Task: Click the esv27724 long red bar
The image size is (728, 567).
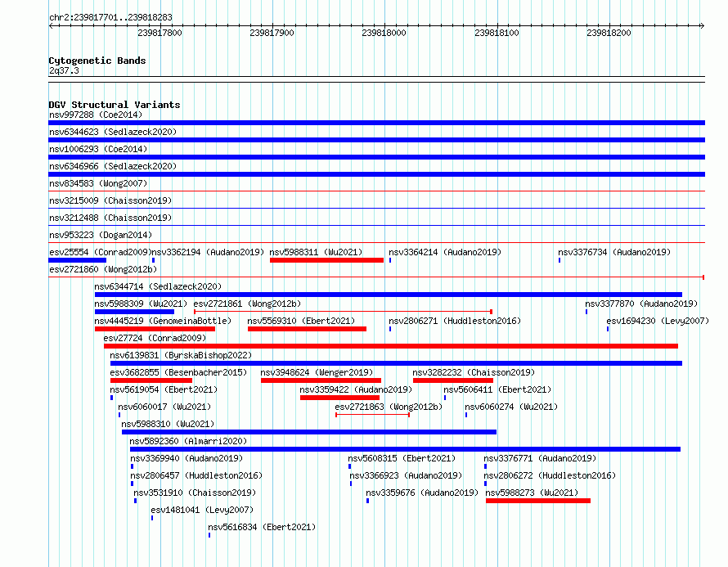Action: [x=391, y=346]
